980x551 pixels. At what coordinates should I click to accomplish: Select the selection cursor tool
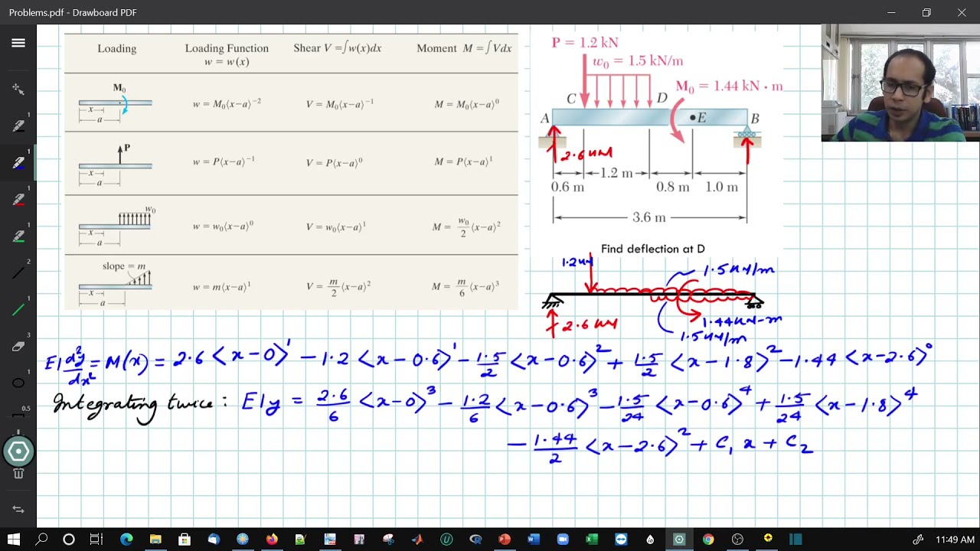coord(18,89)
